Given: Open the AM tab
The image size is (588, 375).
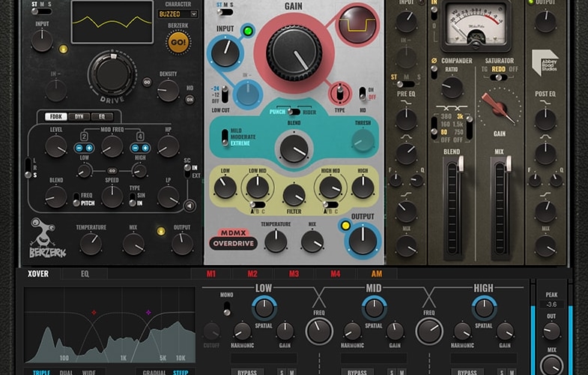Looking at the screenshot, I should pyautogui.click(x=377, y=274).
